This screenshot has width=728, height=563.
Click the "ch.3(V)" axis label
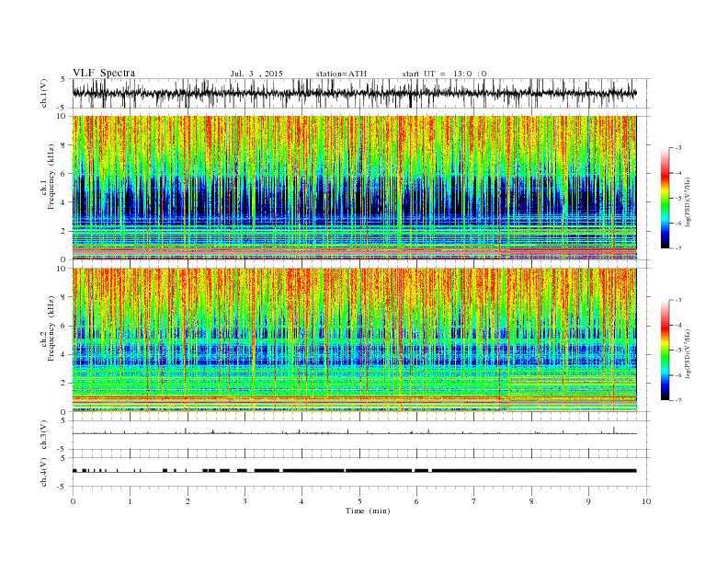(44, 435)
